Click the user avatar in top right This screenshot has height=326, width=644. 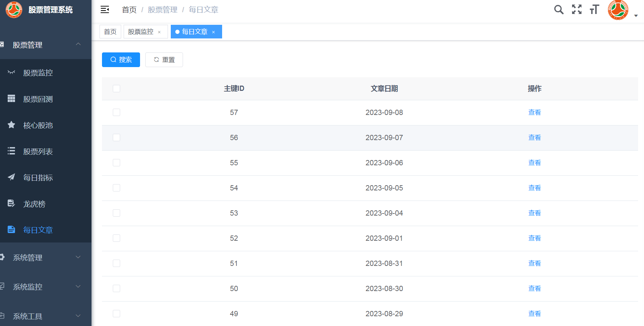point(618,10)
